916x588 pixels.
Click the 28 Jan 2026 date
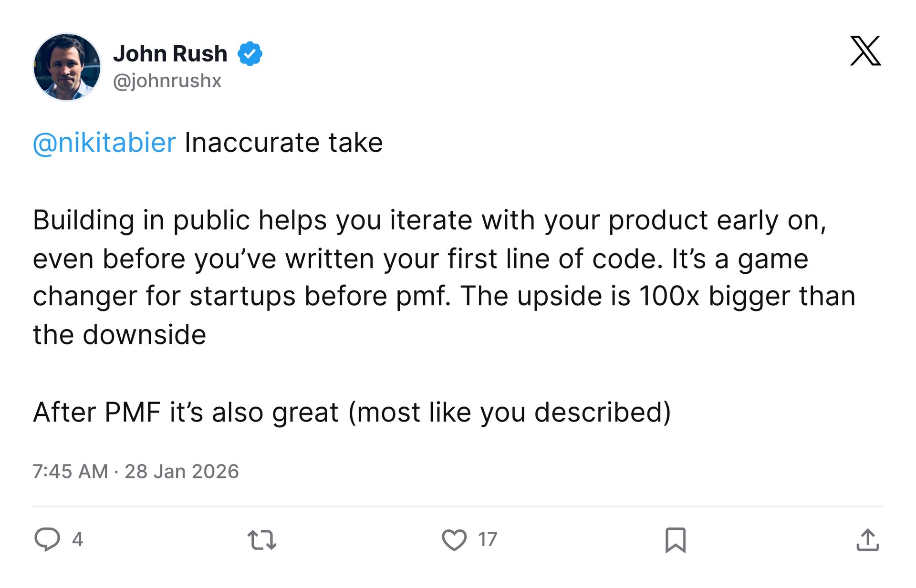pos(182,471)
